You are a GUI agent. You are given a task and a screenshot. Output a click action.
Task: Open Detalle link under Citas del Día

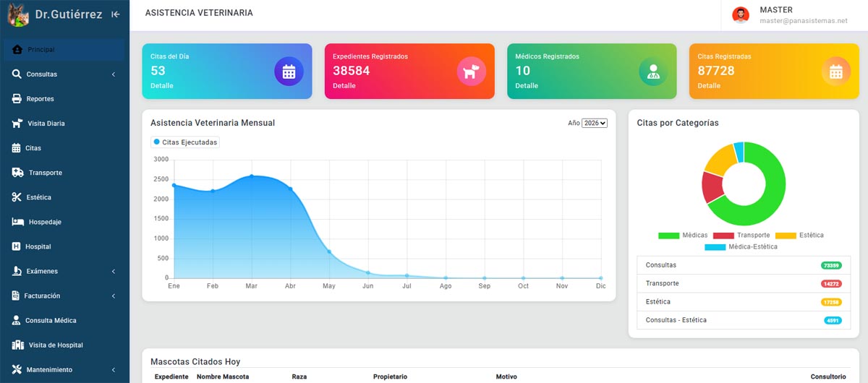(x=162, y=86)
